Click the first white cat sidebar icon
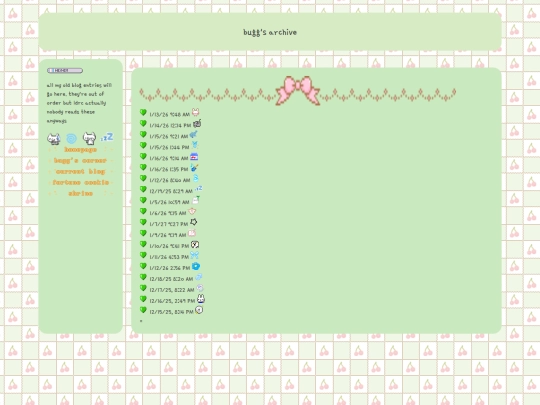 [x=54, y=139]
